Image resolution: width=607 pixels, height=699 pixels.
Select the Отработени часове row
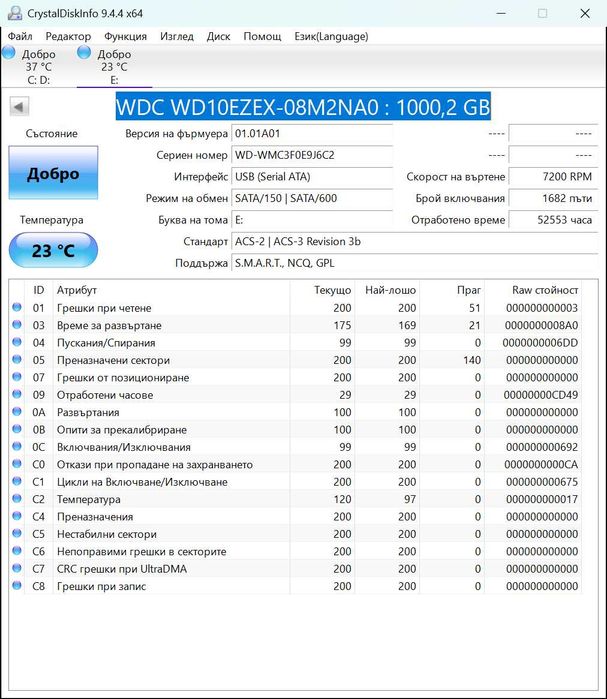296,395
